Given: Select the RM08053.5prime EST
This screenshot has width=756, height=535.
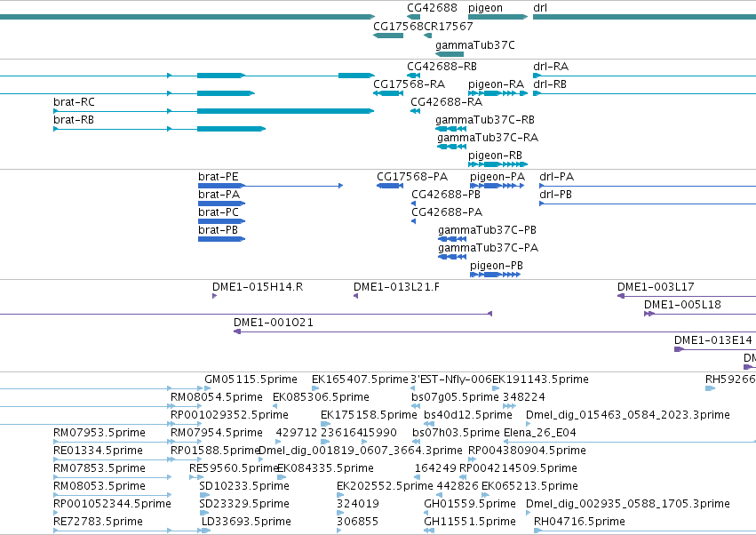Looking at the screenshot, I should [x=112, y=495].
